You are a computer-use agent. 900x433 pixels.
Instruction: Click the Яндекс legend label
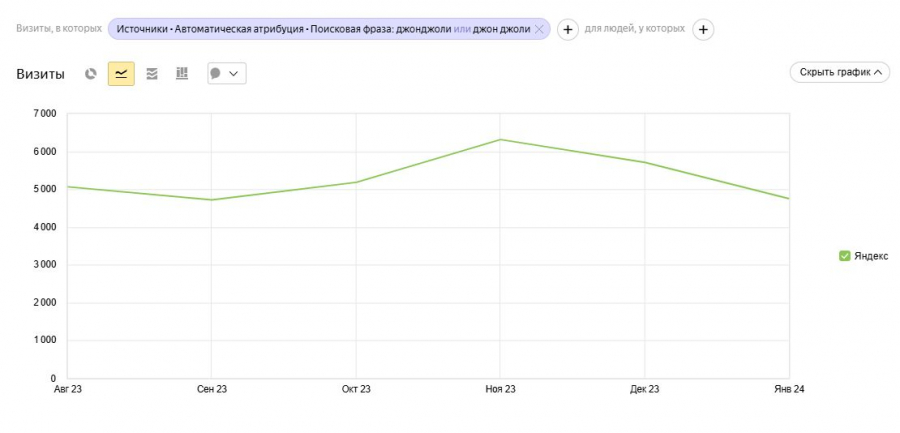coord(871,256)
